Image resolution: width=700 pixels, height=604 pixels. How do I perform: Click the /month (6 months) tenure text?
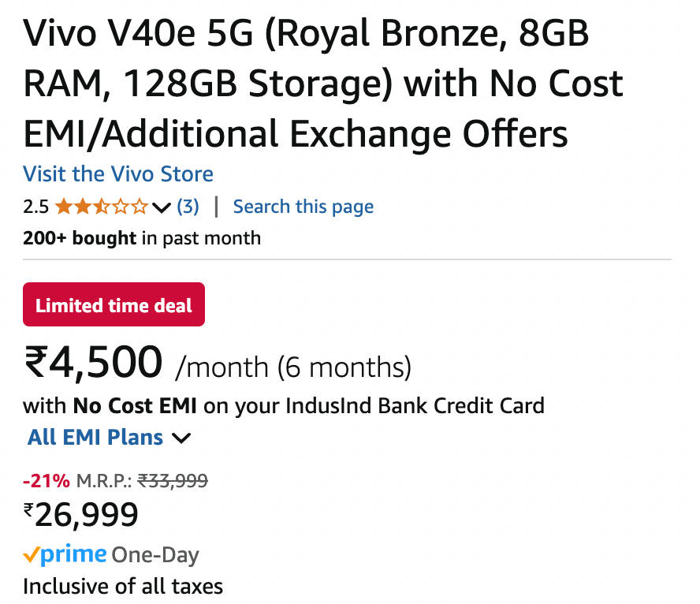click(293, 367)
